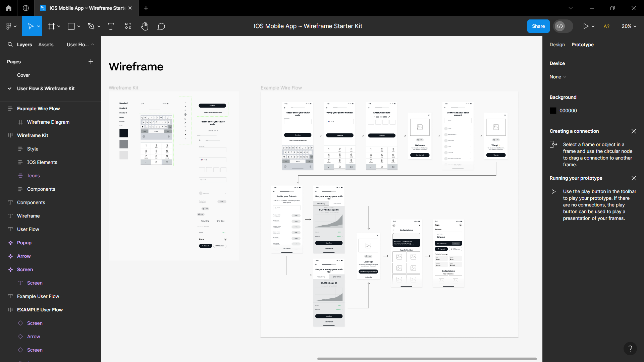Select the Comment tool
Viewport: 644px width, 362px height.
tap(161, 26)
